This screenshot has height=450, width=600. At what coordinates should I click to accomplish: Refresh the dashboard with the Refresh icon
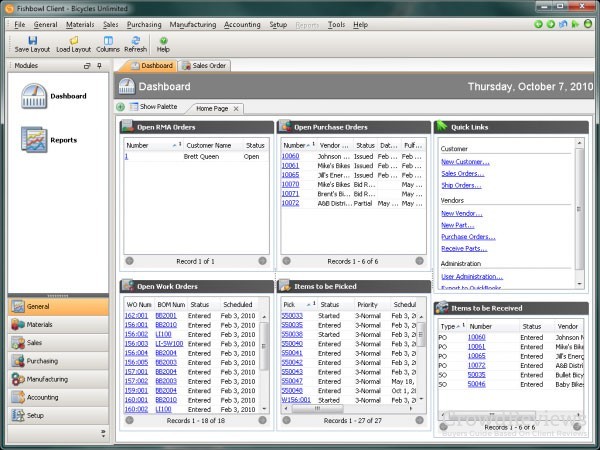[x=135, y=40]
